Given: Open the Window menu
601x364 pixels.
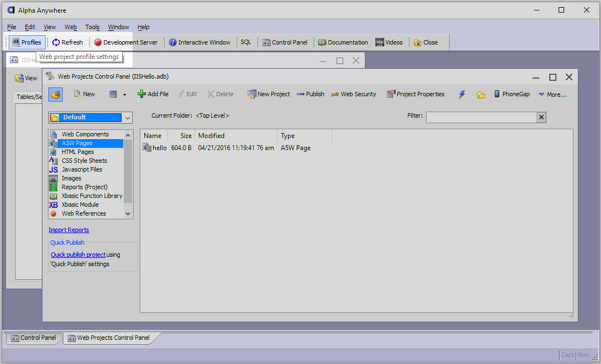Looking at the screenshot, I should 118,27.
